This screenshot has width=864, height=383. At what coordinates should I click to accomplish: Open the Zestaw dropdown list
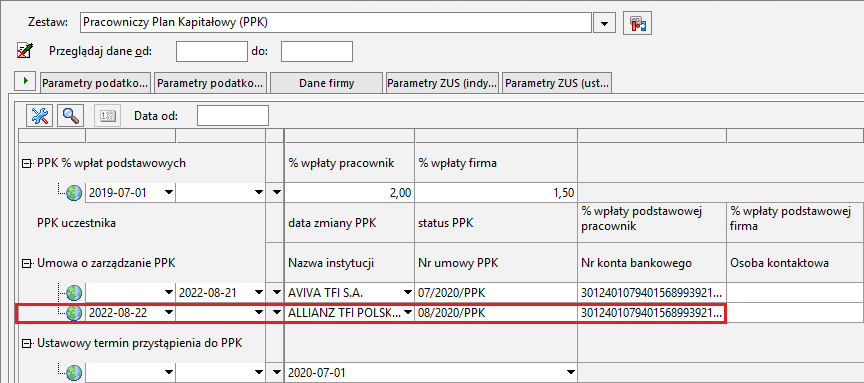point(604,24)
